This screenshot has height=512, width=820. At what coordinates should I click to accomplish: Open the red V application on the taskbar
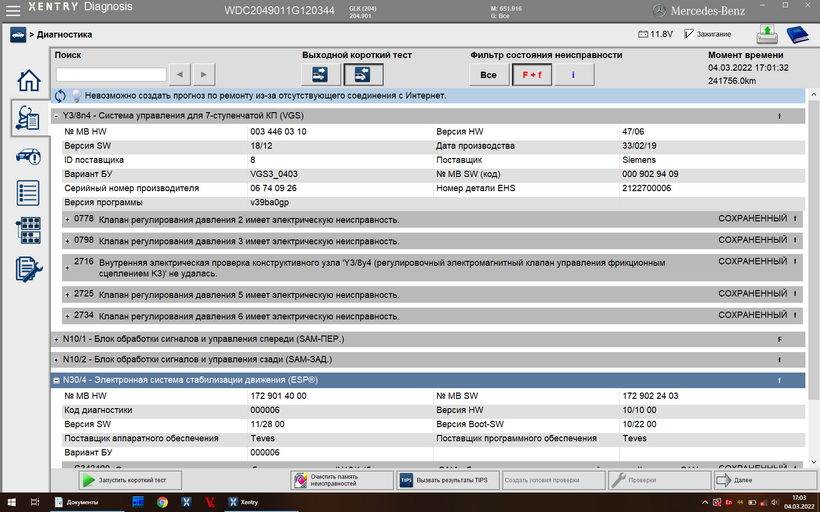[210, 502]
